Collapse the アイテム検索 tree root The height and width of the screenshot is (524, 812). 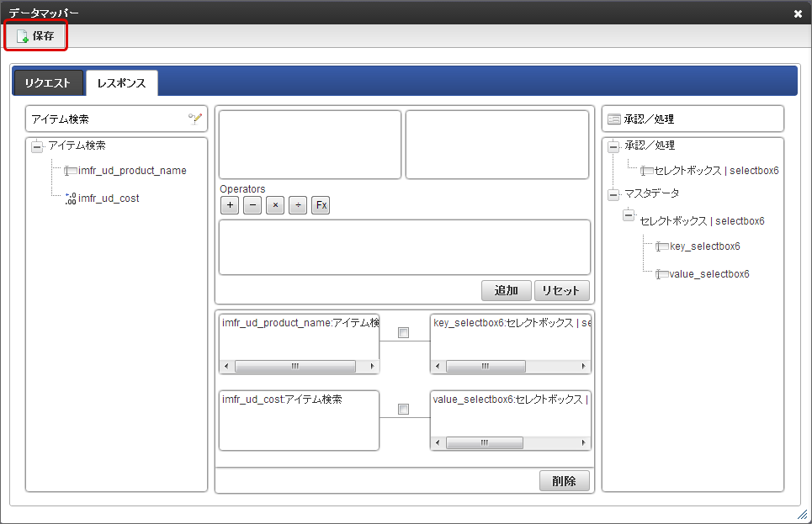(x=37, y=146)
